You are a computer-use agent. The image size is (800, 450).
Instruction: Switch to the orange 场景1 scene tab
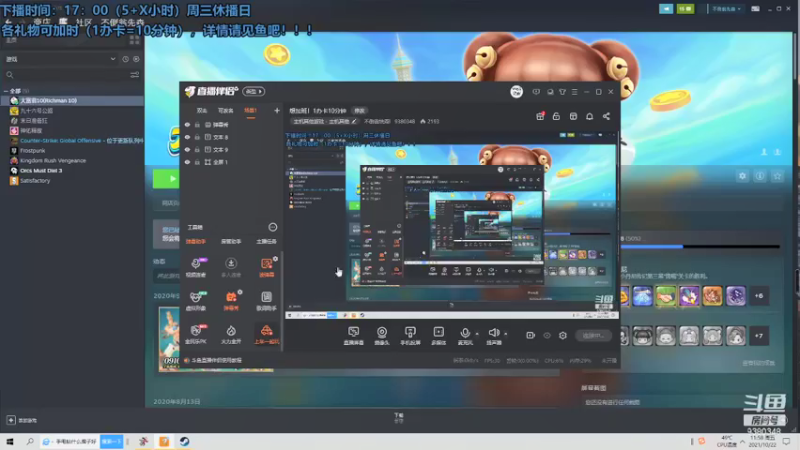click(251, 110)
